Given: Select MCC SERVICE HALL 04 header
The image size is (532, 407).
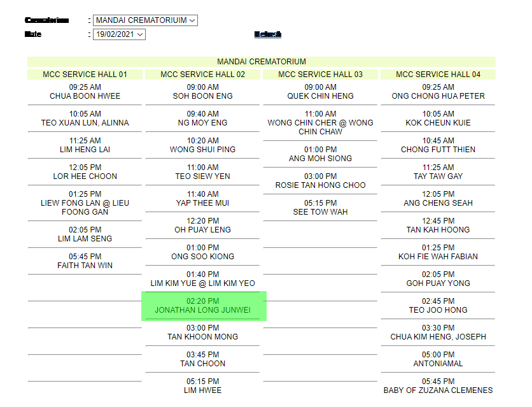Looking at the screenshot, I should click(x=438, y=75).
